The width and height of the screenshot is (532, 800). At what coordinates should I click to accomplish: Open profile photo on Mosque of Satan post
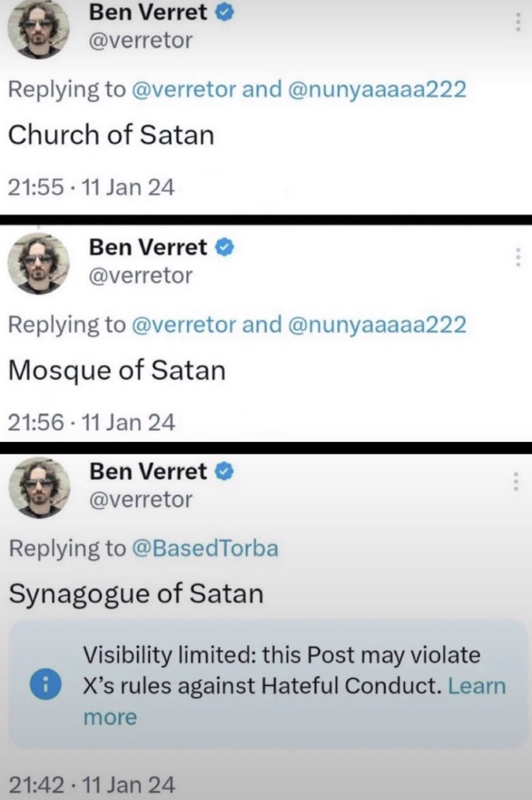click(39, 264)
